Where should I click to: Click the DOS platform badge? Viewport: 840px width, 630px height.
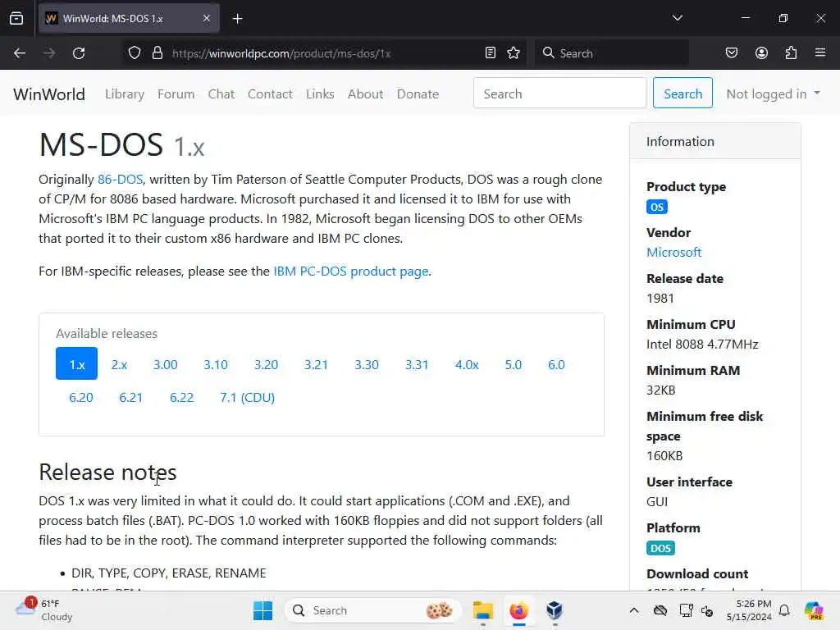(x=660, y=548)
